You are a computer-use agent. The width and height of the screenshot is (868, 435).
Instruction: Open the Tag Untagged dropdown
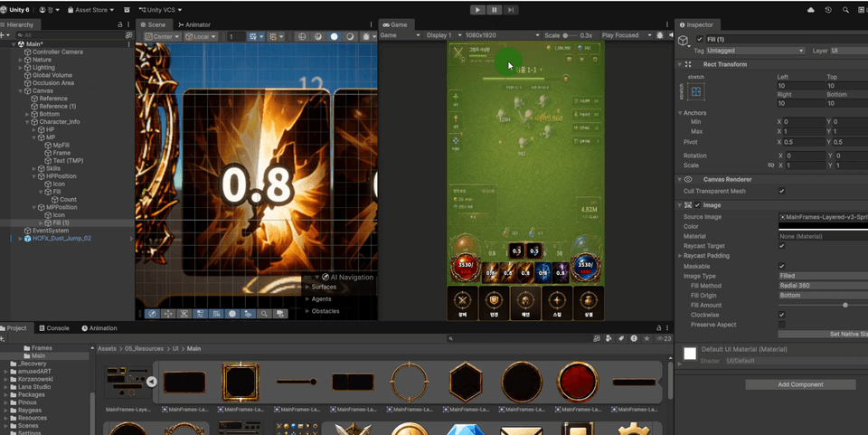coord(755,51)
